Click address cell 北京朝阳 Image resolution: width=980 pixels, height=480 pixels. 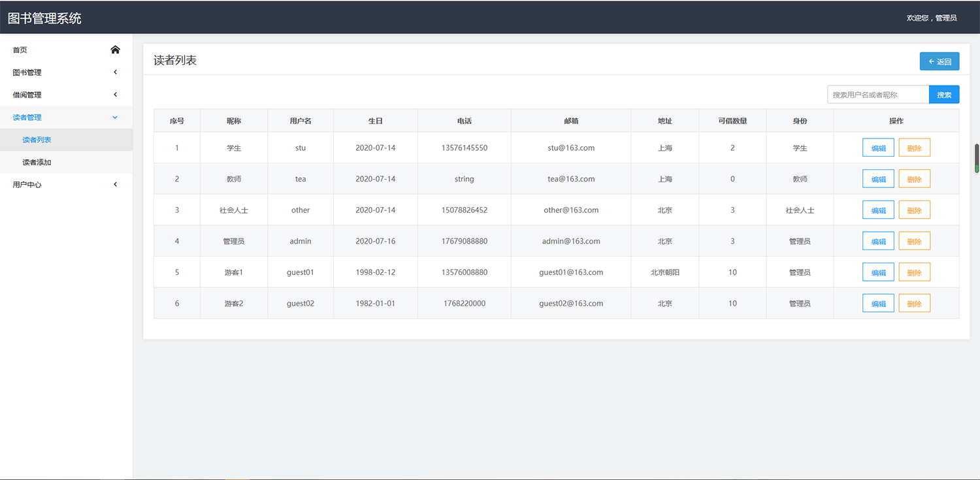click(x=665, y=272)
